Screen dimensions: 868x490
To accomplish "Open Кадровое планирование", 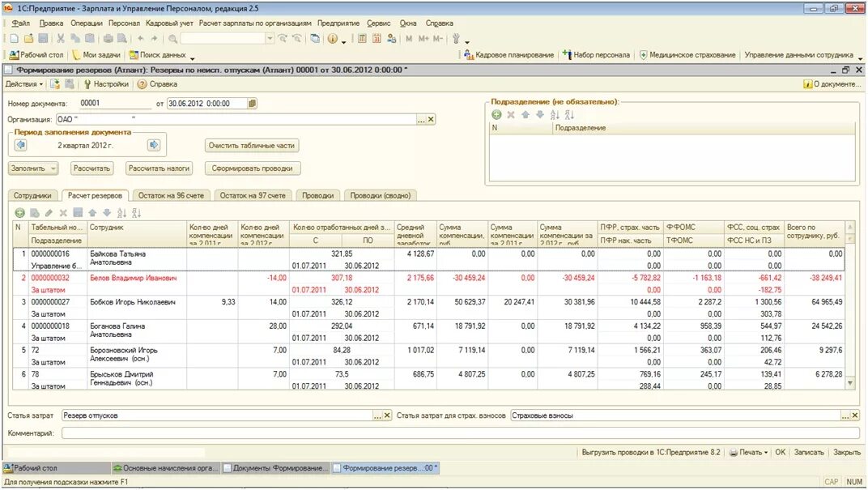I will pyautogui.click(x=508, y=55).
